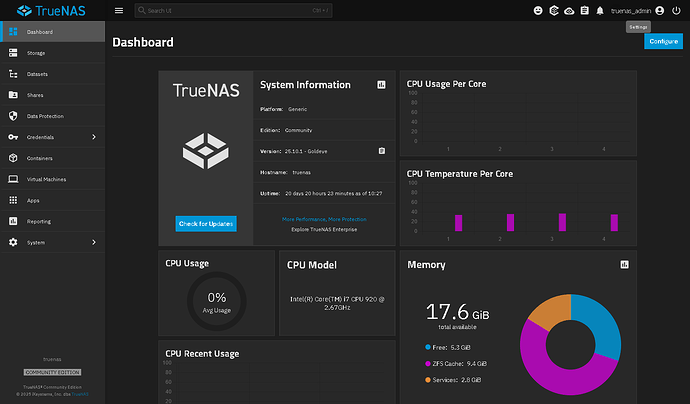Click ZFS Cache: 9.4 GiB legend entry
Viewport: 690px width, 404px height.
(x=456, y=364)
